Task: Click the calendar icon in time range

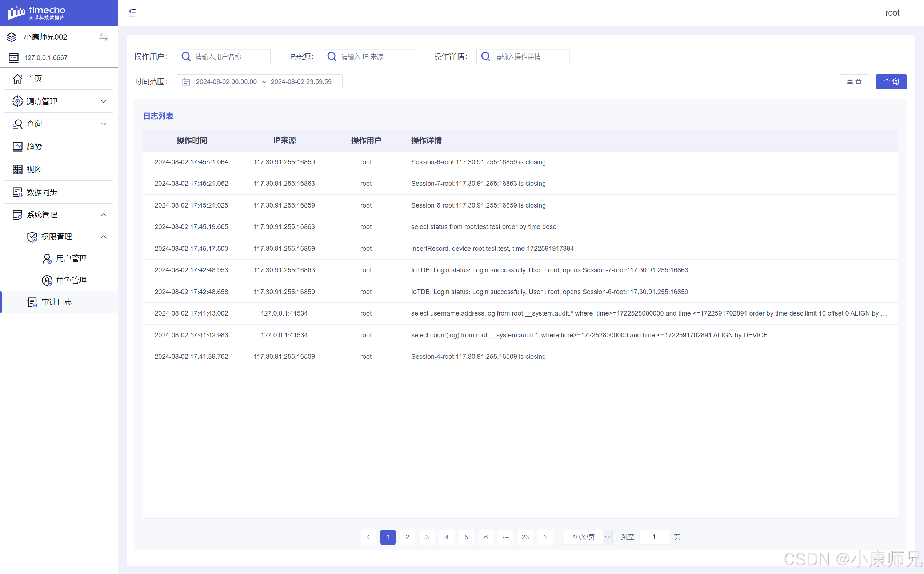Action: 186,82
